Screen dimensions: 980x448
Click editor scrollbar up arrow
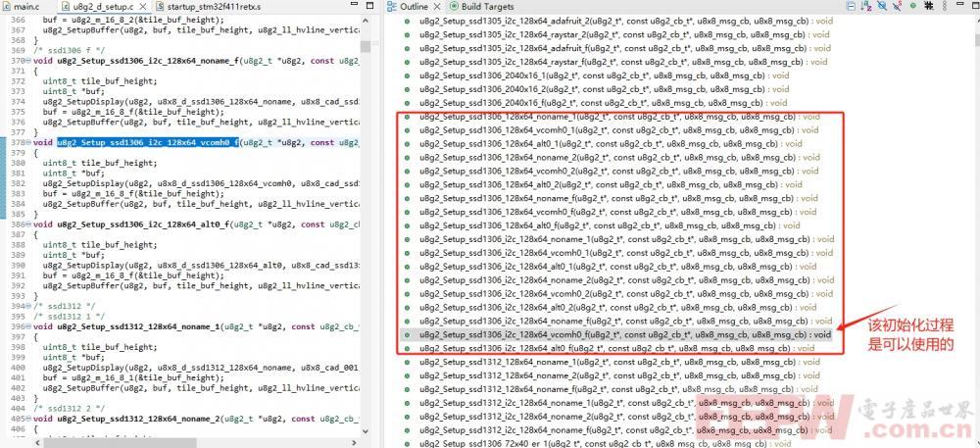tap(366, 21)
